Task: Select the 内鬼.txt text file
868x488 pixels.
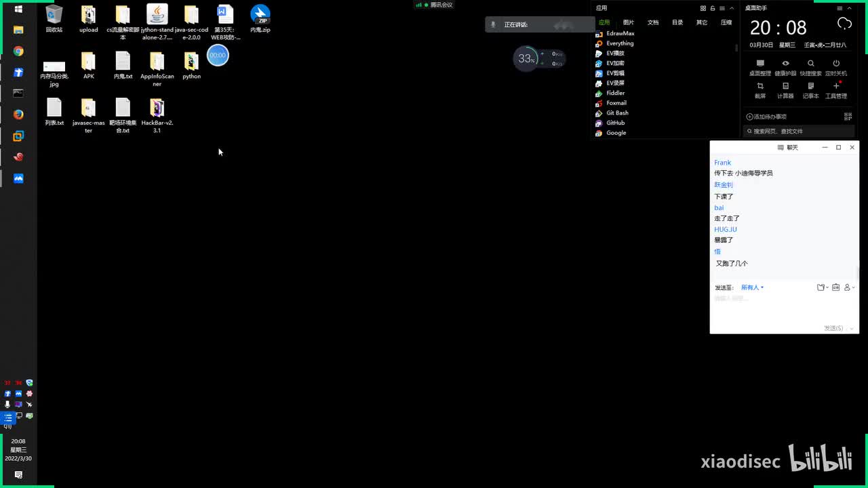Action: point(123,65)
